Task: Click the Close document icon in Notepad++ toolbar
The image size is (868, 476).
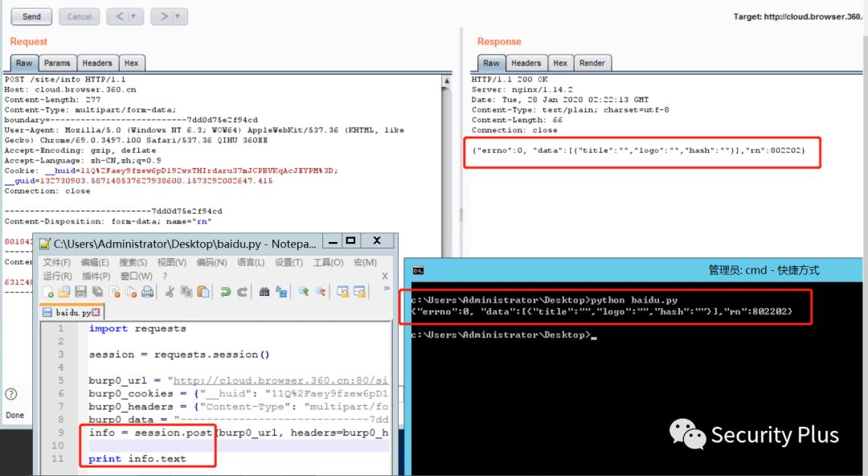Action: (115, 292)
